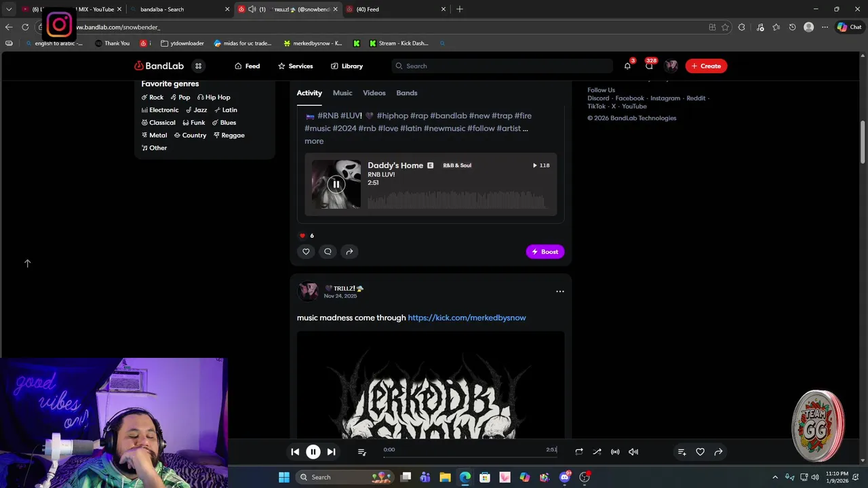Pause the Daddy's Home track thumbnail
This screenshot has height=488, width=868.
pyautogui.click(x=336, y=184)
